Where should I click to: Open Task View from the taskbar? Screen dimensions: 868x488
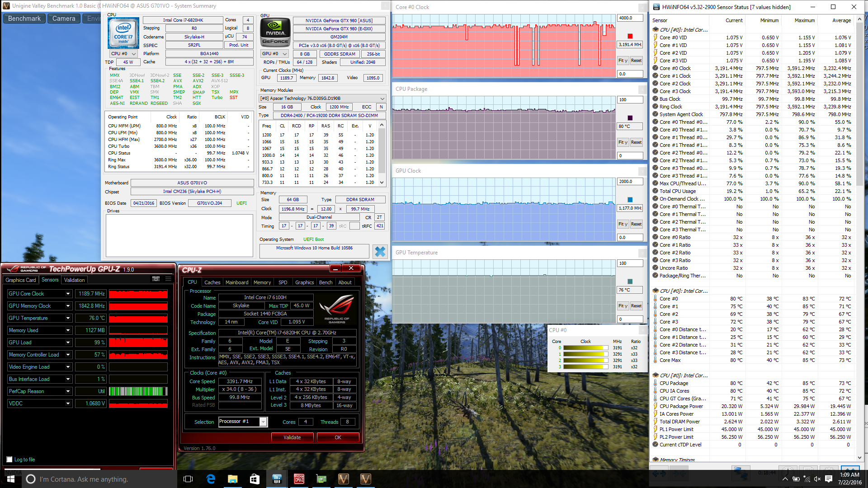pos(189,479)
